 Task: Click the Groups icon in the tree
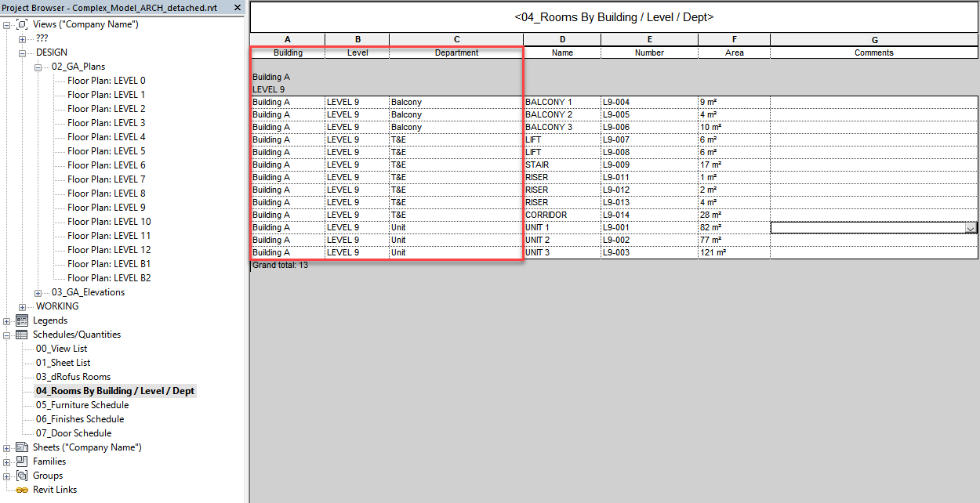coord(22,476)
